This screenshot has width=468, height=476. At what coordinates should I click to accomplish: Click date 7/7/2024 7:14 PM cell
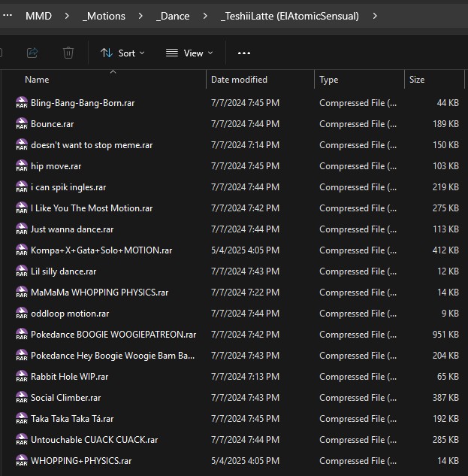click(x=245, y=145)
